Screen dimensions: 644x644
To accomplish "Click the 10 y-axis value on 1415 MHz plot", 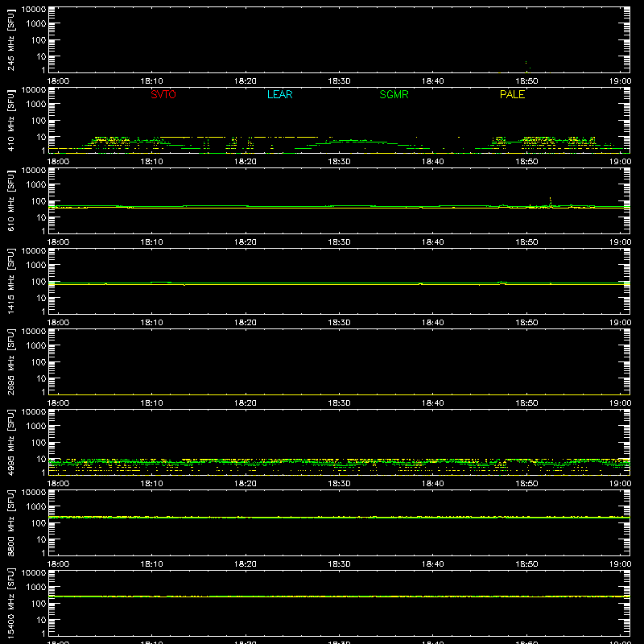I will 41,298.
